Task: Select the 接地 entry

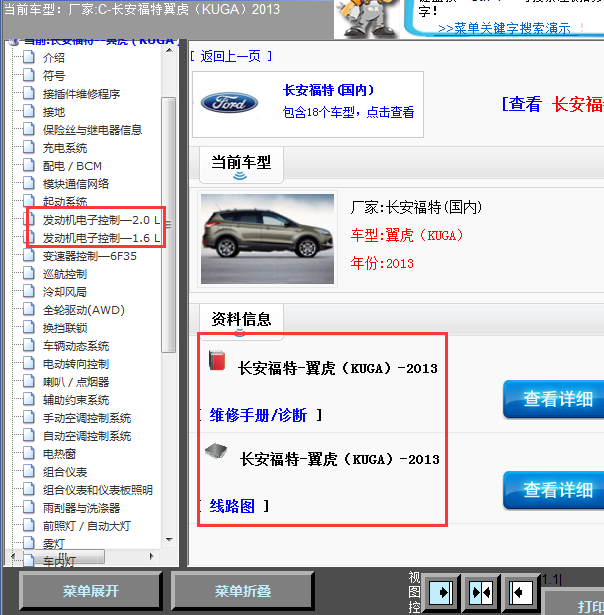Action: 54,112
